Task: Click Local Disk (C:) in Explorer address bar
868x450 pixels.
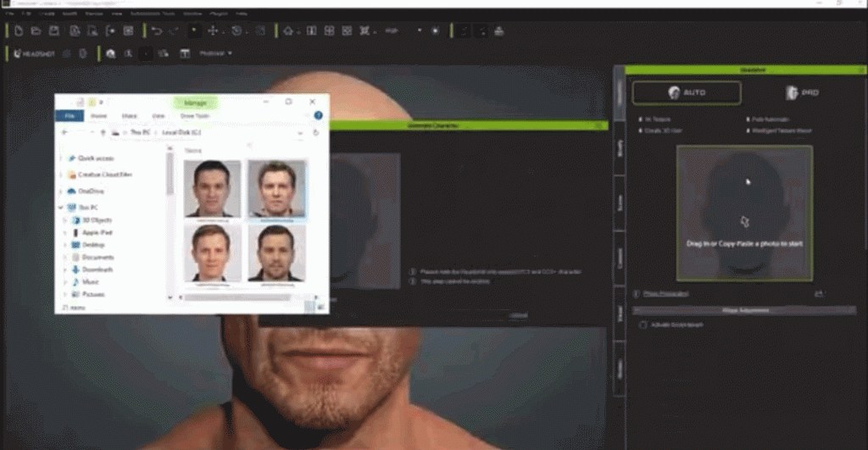Action: (x=181, y=133)
